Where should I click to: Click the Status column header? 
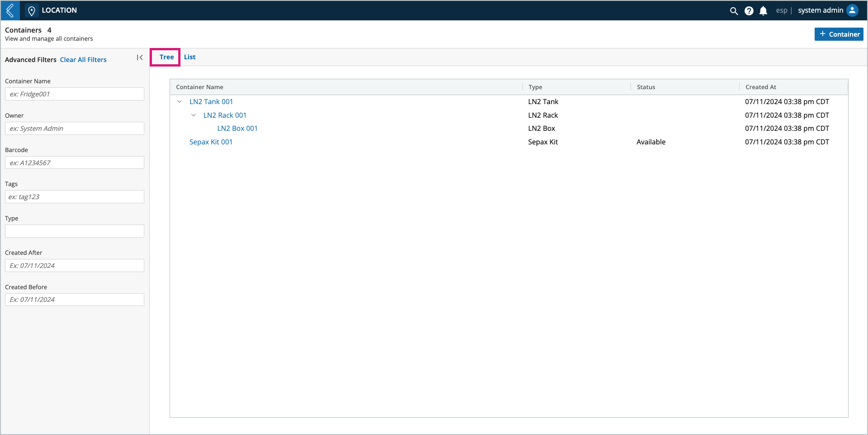(646, 87)
